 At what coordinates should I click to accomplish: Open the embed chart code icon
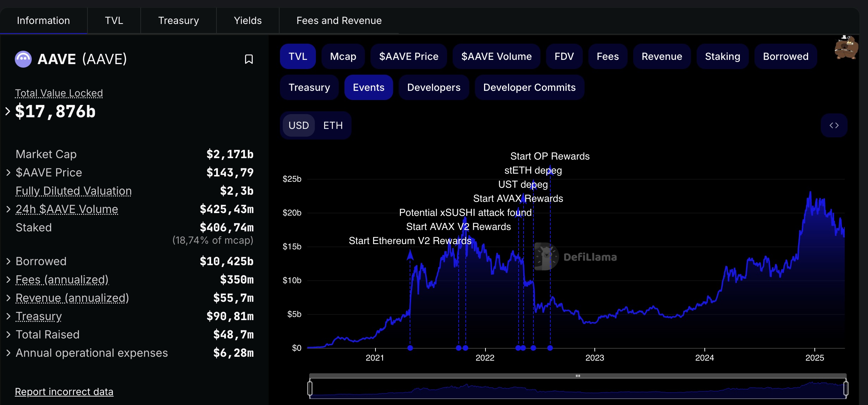(x=834, y=125)
